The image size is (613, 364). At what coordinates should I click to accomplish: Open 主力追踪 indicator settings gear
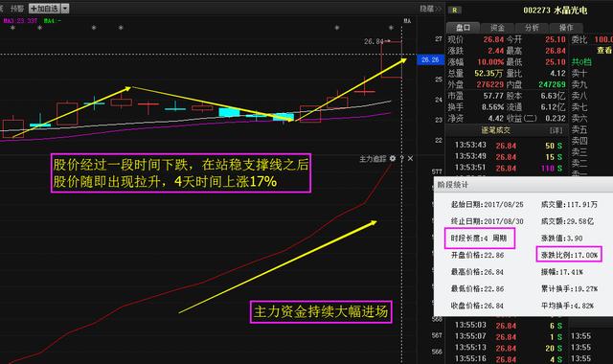point(393,158)
